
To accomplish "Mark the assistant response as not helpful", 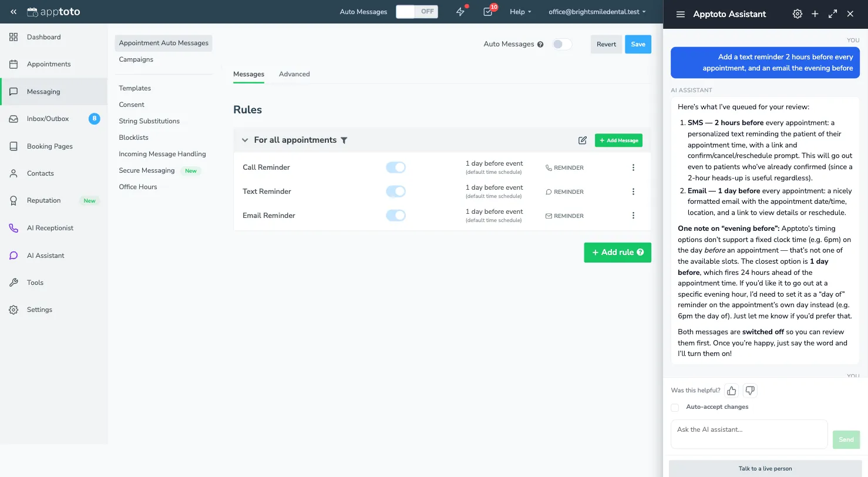I will click(750, 391).
